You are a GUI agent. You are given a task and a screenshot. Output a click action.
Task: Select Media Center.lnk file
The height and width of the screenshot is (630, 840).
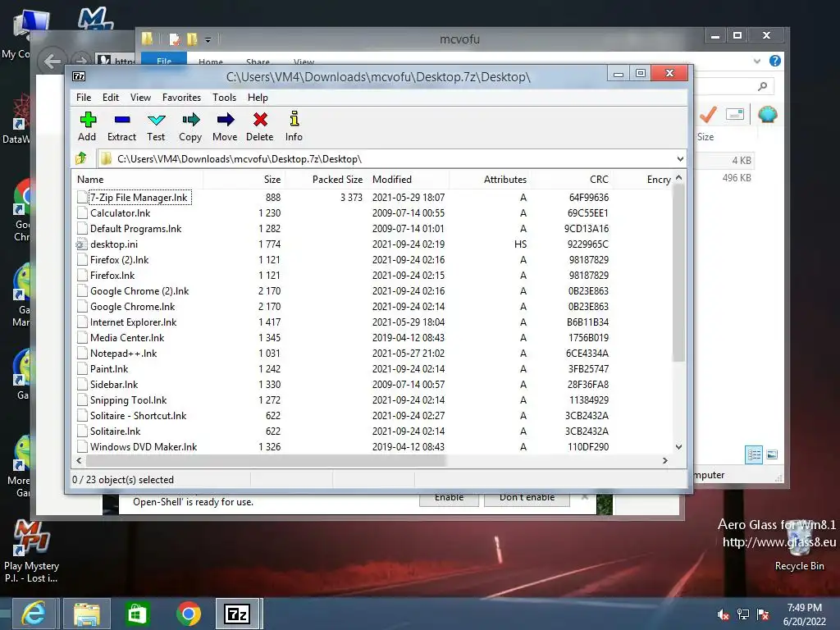pyautogui.click(x=127, y=337)
